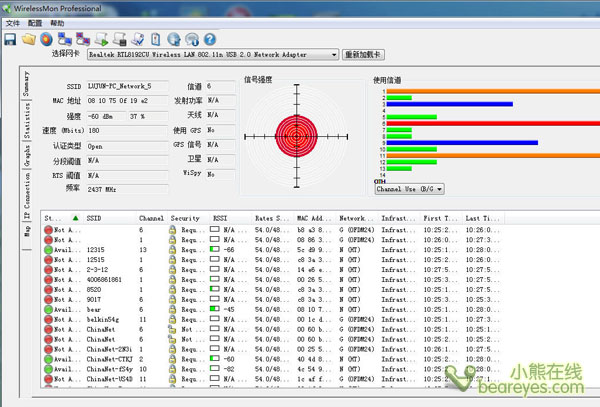Click the lock icon in the 9017 row
Image resolution: width=600 pixels, height=407 pixels.
coord(173,299)
